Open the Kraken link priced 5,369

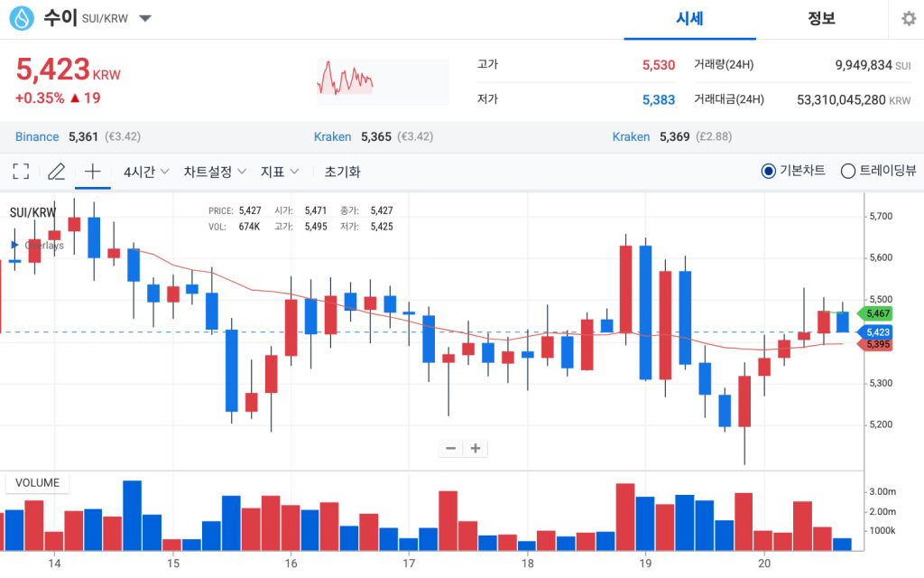pos(631,137)
